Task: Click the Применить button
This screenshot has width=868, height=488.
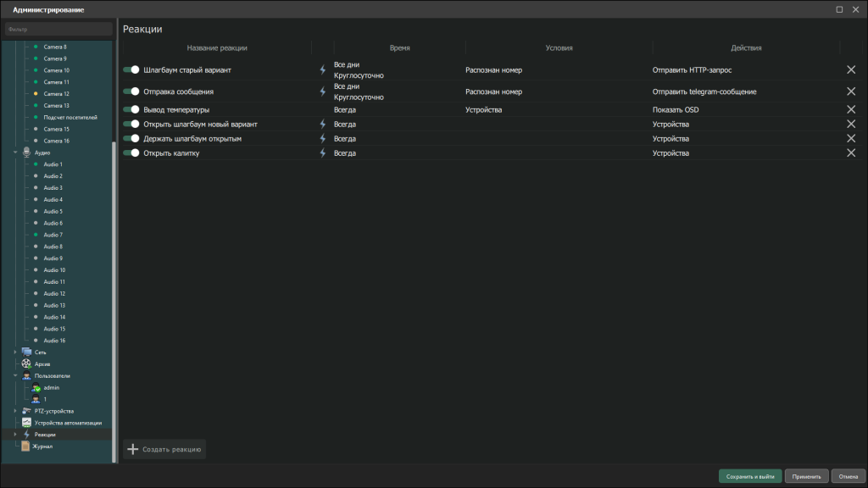Action: [807, 476]
